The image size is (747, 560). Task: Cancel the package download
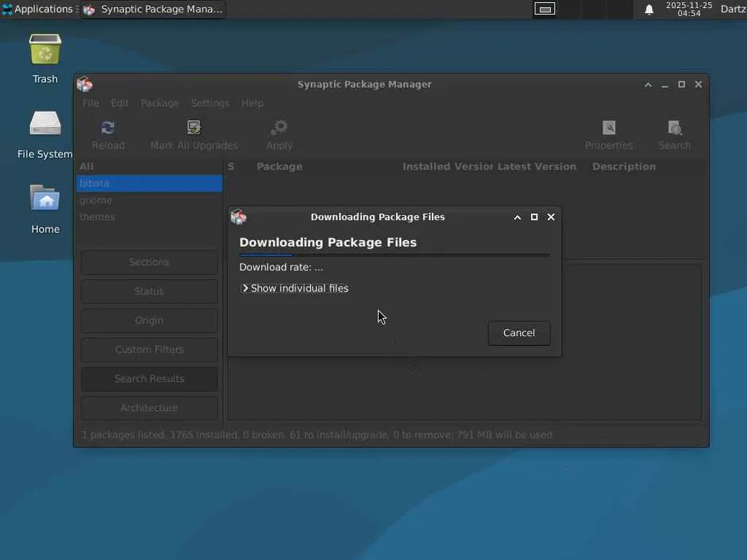pos(519,332)
